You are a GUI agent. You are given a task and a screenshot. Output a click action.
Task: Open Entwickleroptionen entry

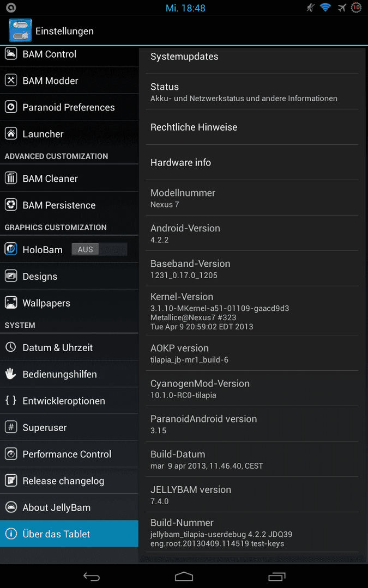coord(69,401)
